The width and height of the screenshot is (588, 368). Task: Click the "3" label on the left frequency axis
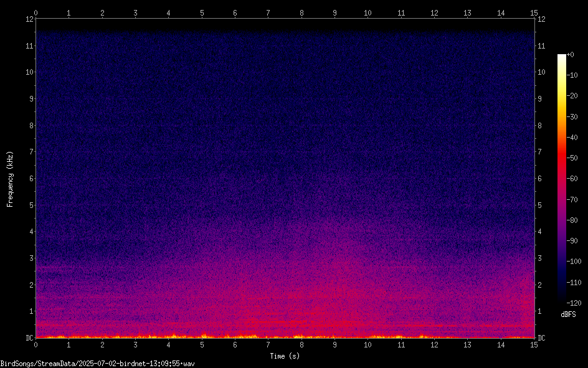pyautogui.click(x=32, y=258)
